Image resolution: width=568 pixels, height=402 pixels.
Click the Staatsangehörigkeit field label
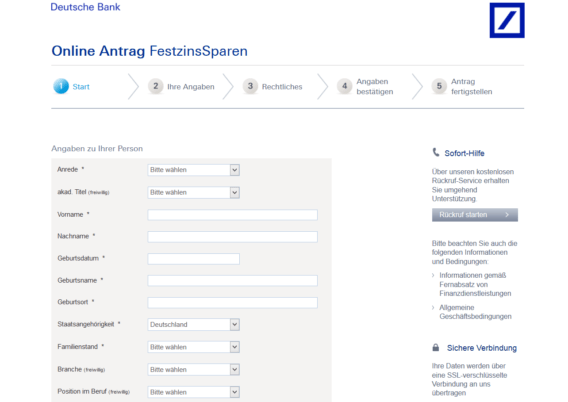click(86, 324)
